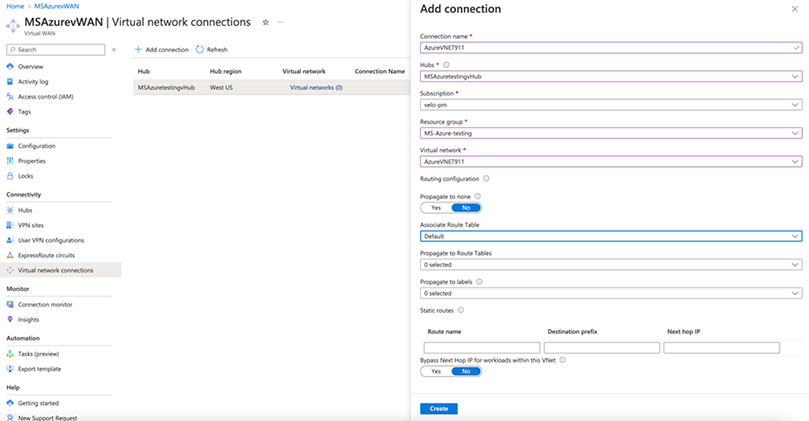Click the Route name input field
The width and height of the screenshot is (809, 421).
pyautogui.click(x=481, y=347)
